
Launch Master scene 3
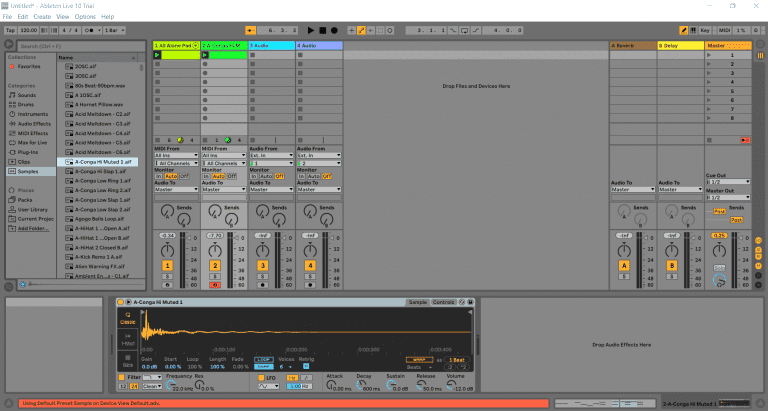click(x=709, y=73)
